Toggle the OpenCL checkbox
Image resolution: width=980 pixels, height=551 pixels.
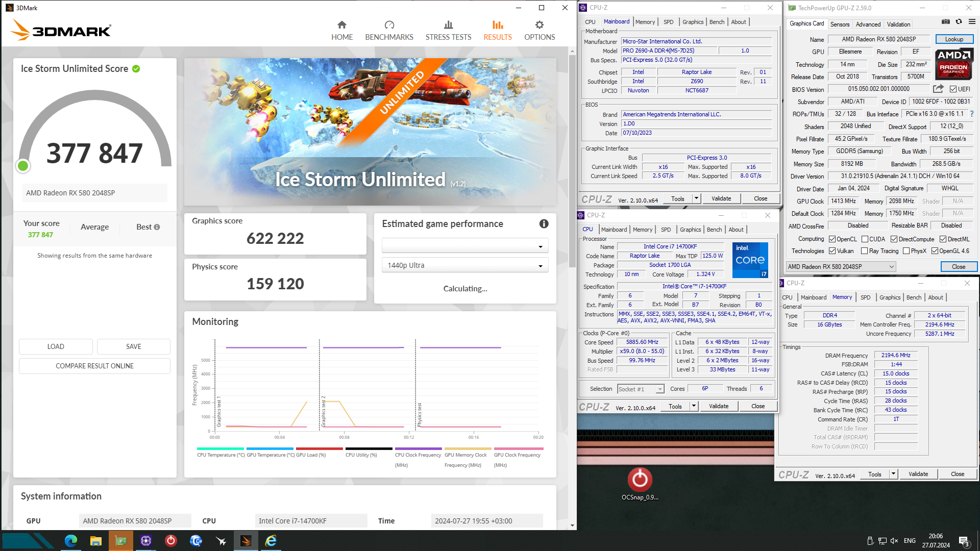[832, 239]
